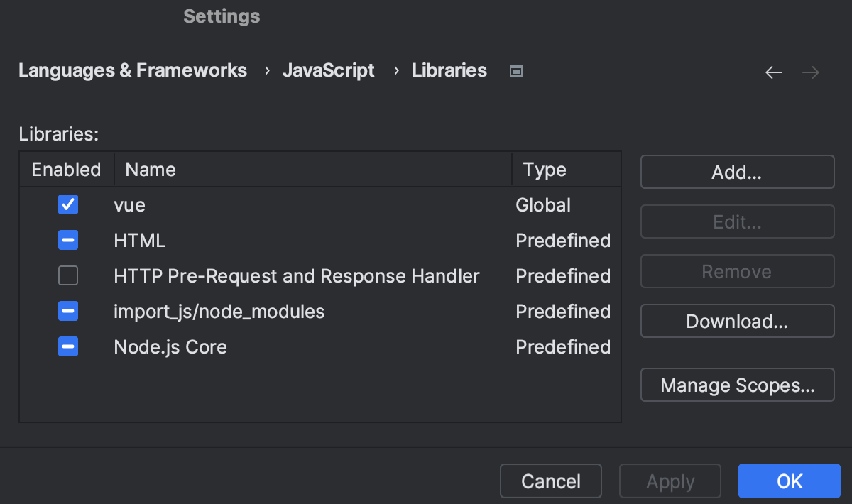Viewport: 852px width, 504px height.
Task: Confirm settings with OK
Action: [x=789, y=481]
